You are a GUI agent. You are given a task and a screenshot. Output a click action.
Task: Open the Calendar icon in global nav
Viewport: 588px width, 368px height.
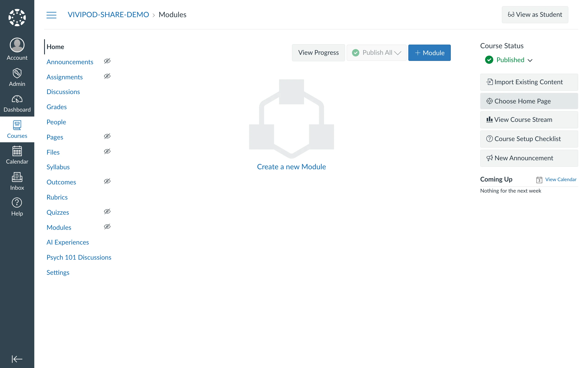point(17,151)
